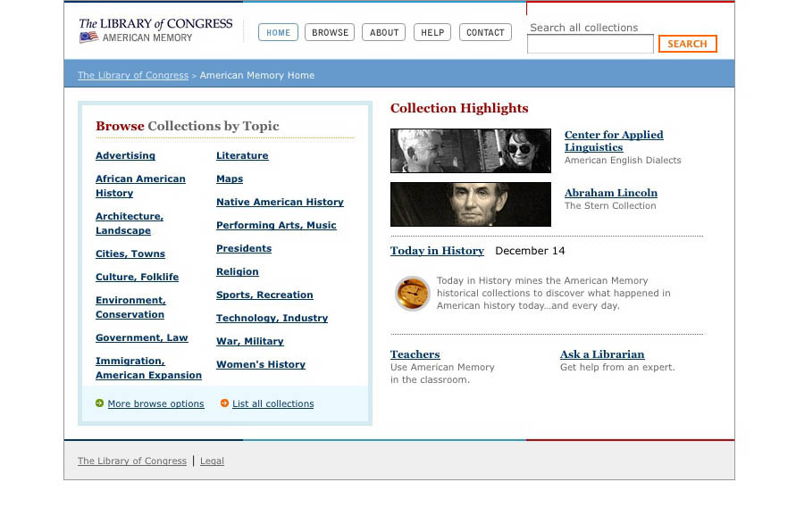The image size is (796, 532).
Task: Focus the Search all collections text field
Action: [590, 44]
